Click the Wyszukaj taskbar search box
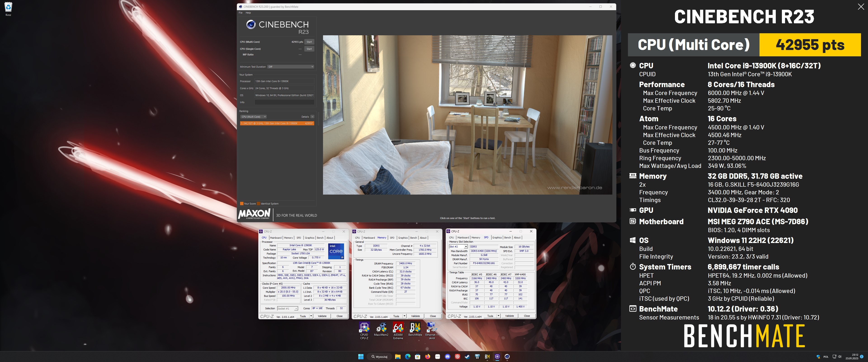Viewport: 868px width, 362px height. (380, 357)
